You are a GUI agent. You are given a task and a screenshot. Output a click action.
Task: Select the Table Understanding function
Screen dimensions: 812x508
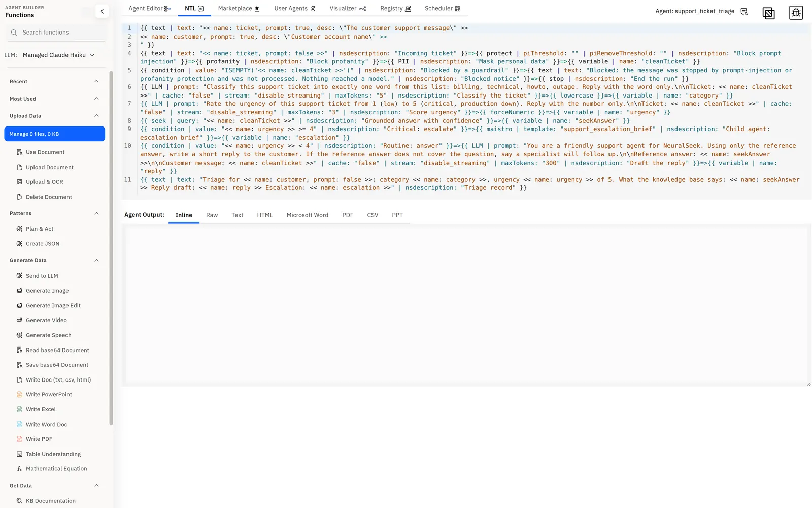point(53,454)
